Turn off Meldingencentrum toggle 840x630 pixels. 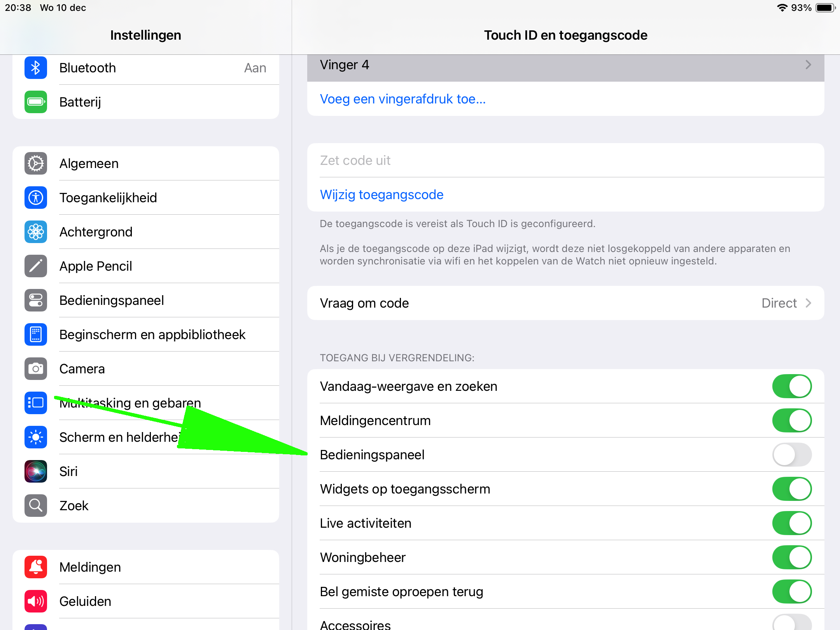791,420
